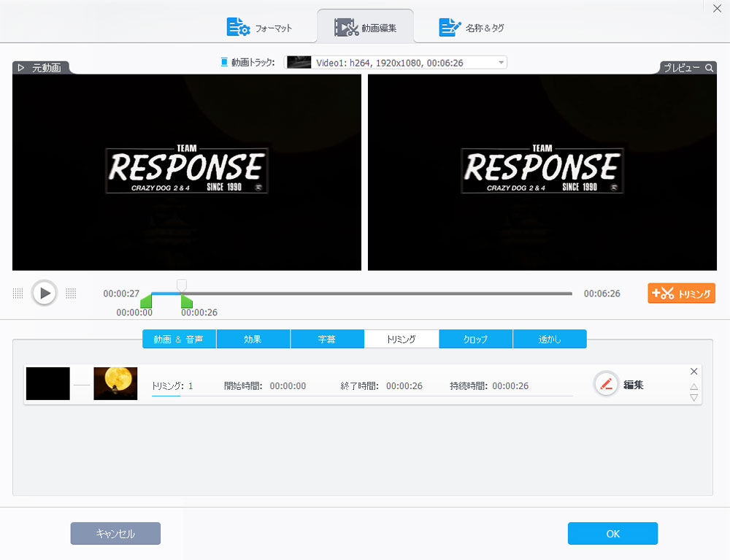Click the red pencil 編集 icon

click(606, 384)
